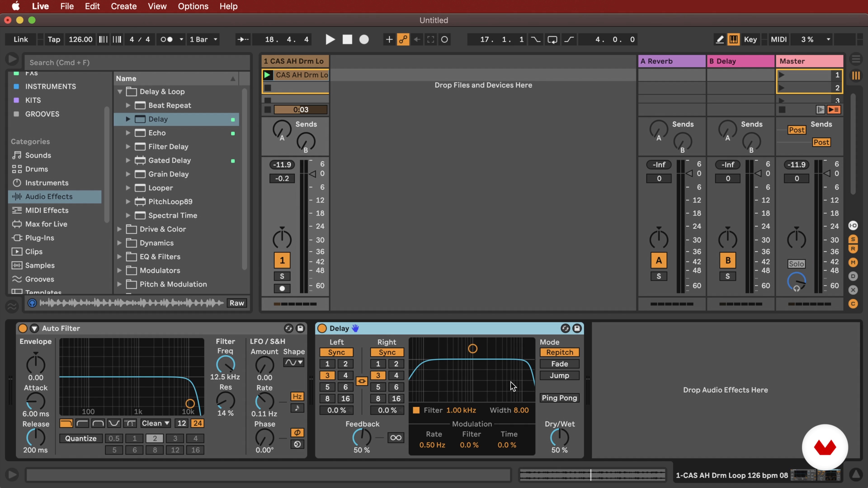Click the browser preview headphone icon
Screen dimensions: 868x488
coord(32,303)
